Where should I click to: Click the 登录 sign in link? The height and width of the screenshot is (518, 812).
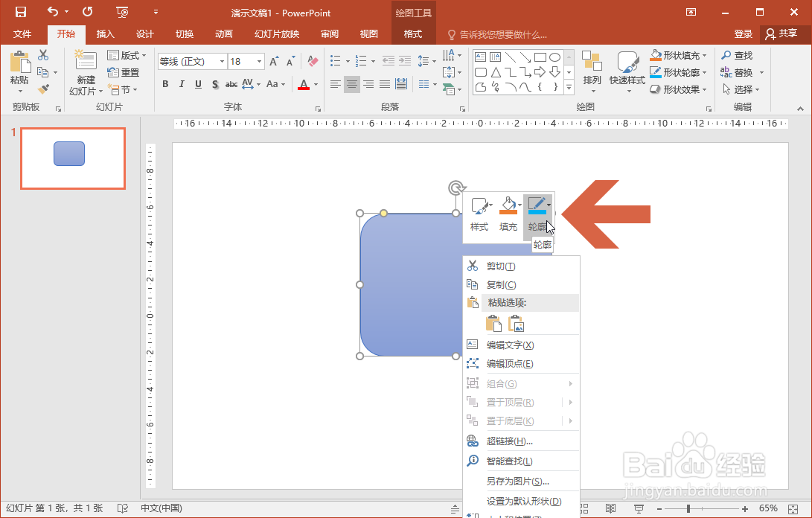pos(743,34)
